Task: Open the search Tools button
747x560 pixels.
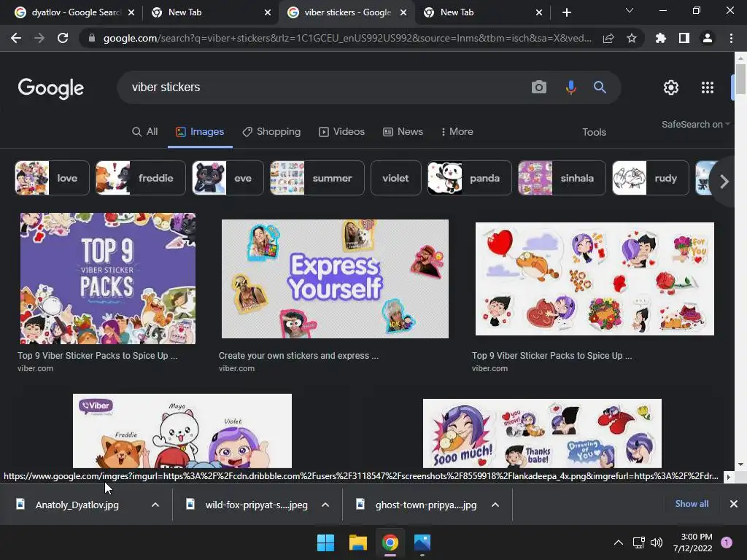Action: (594, 132)
